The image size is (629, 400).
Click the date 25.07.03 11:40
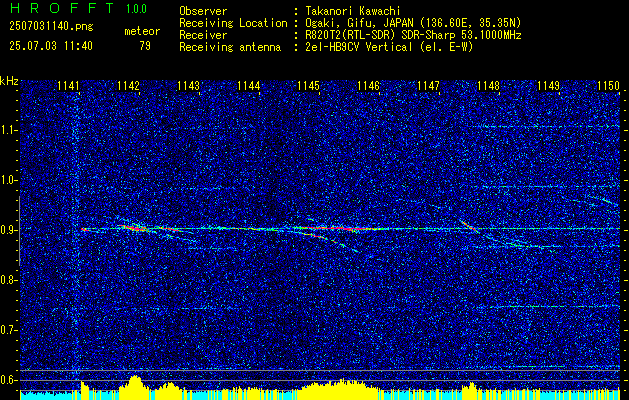tap(51, 46)
